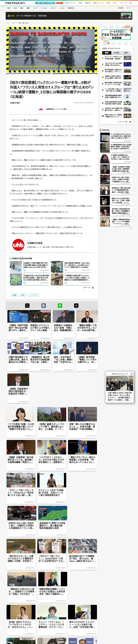Click the 【秘録】警察庁長官銃撃事件 header banner

(x=45, y=3)
